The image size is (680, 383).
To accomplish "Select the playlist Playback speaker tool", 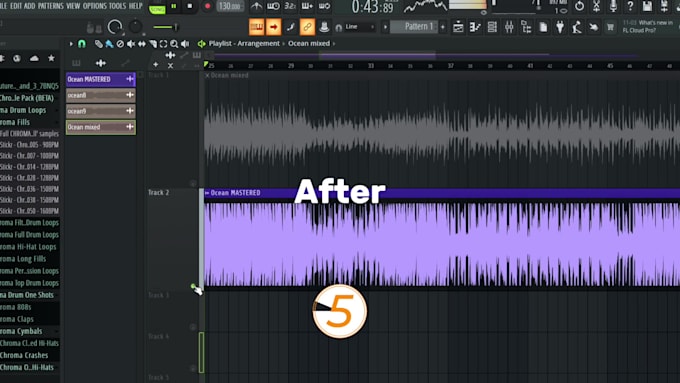I will 185,44.
